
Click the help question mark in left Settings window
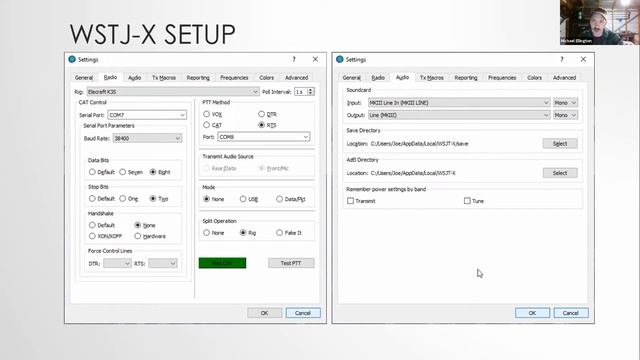(x=294, y=59)
